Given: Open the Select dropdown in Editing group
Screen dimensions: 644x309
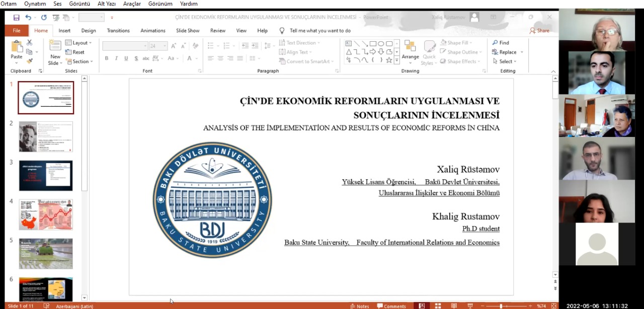Looking at the screenshot, I should (504, 61).
